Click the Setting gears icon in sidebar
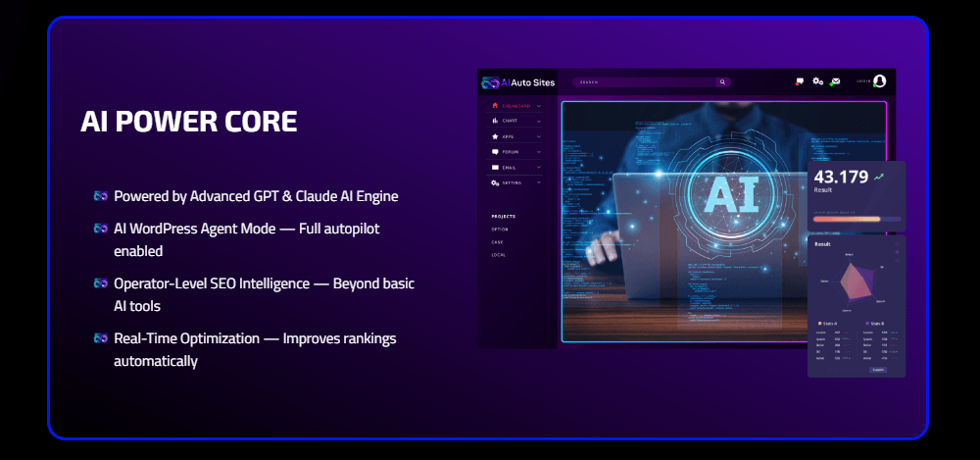The width and height of the screenshot is (980, 460). [495, 182]
